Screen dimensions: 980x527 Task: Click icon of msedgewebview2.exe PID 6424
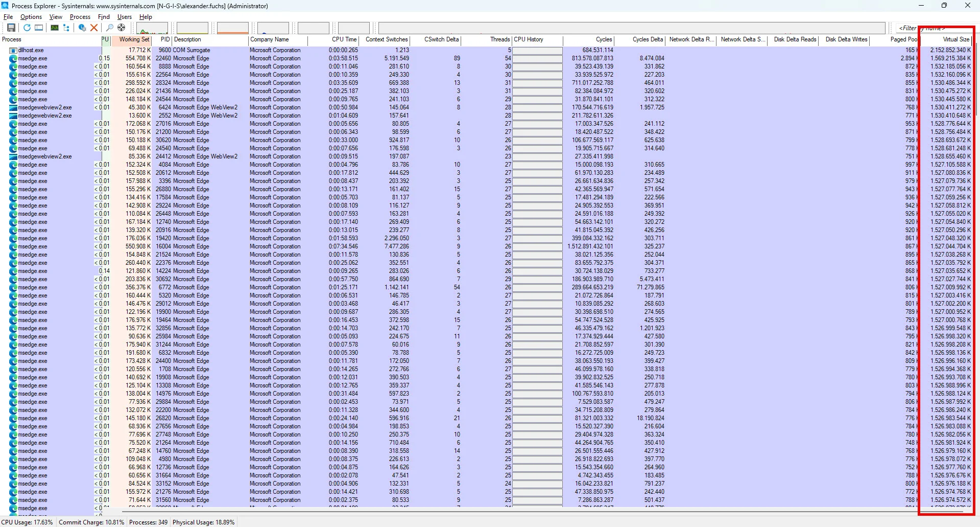(x=13, y=107)
